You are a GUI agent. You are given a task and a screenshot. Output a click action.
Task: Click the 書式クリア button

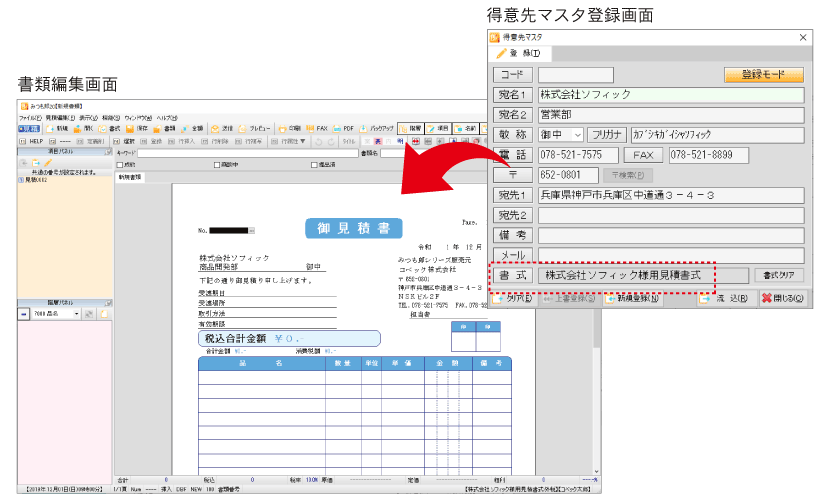[x=779, y=275]
